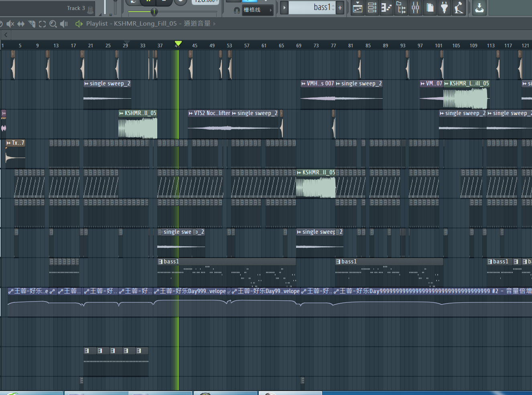
Task: Click the plugin picker plug icon
Action: 444,8
